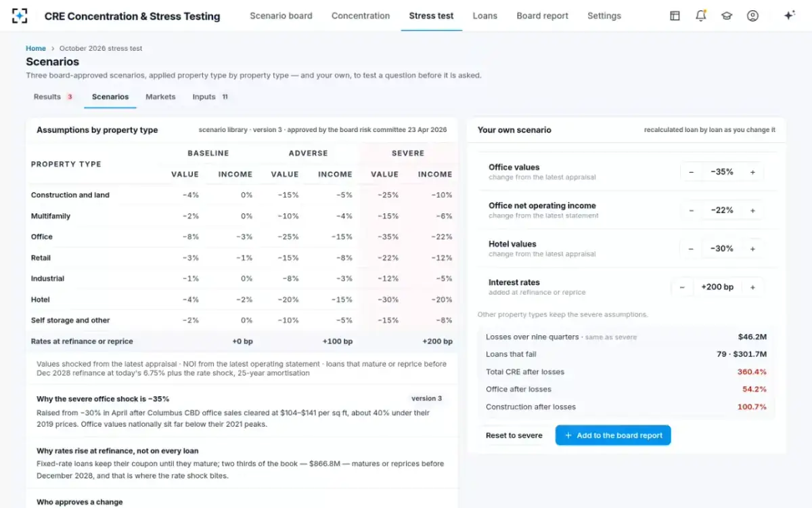Click the Multifamily row label
This screenshot has height=508, width=812.
(x=51, y=216)
